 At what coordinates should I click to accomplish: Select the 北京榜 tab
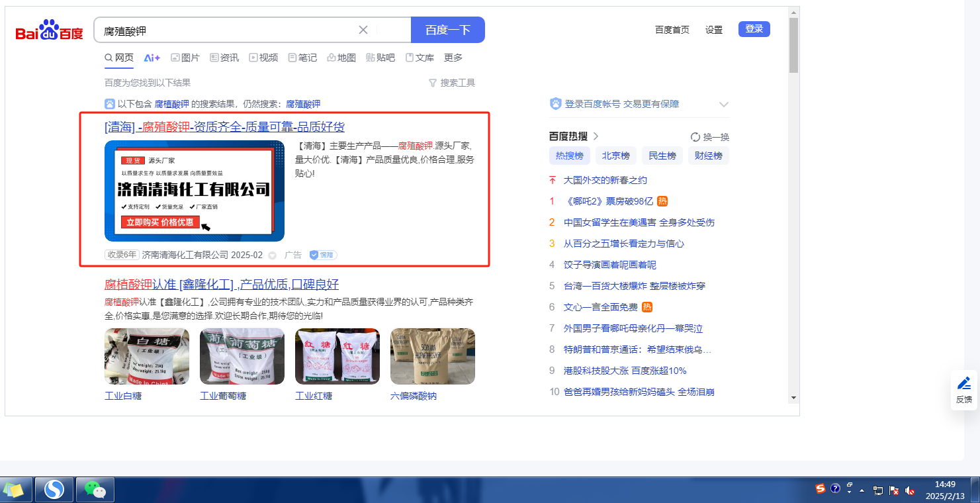616,156
